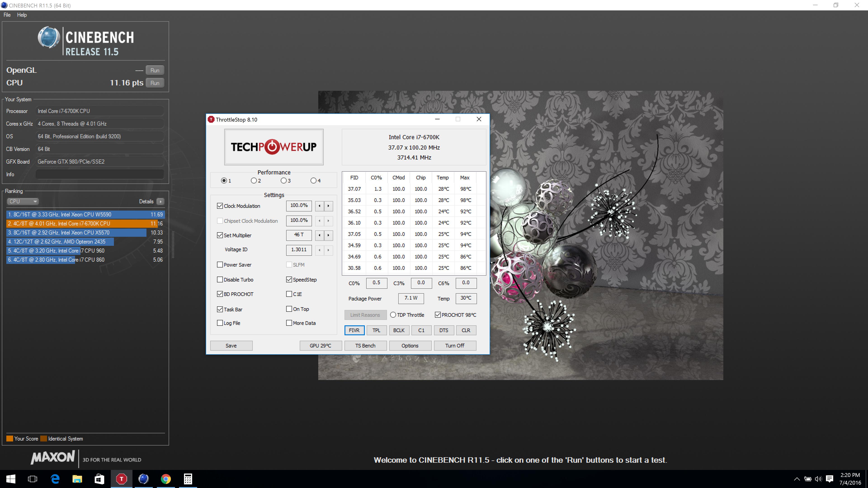Open CPU ranking type dropdown
The height and width of the screenshot is (488, 868).
click(23, 201)
